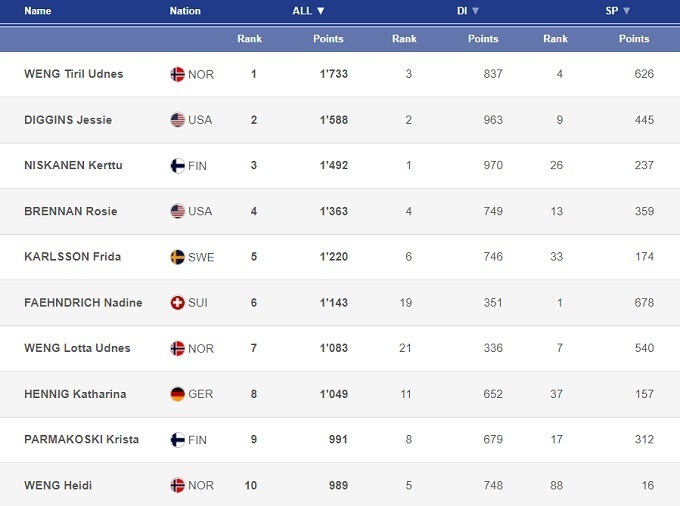Sort by the ALL column arrow
680x506 pixels.
click(x=321, y=11)
